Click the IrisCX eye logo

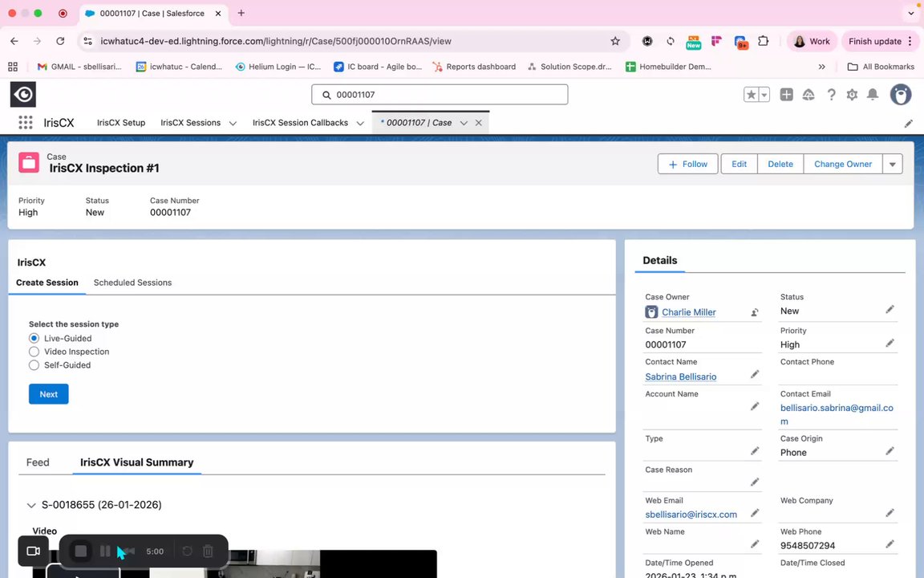point(23,95)
